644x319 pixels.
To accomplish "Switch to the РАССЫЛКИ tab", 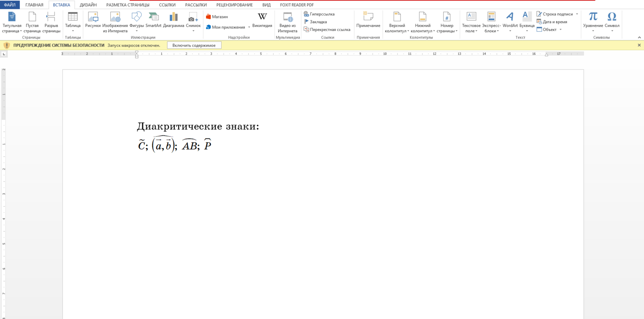I will click(x=196, y=5).
